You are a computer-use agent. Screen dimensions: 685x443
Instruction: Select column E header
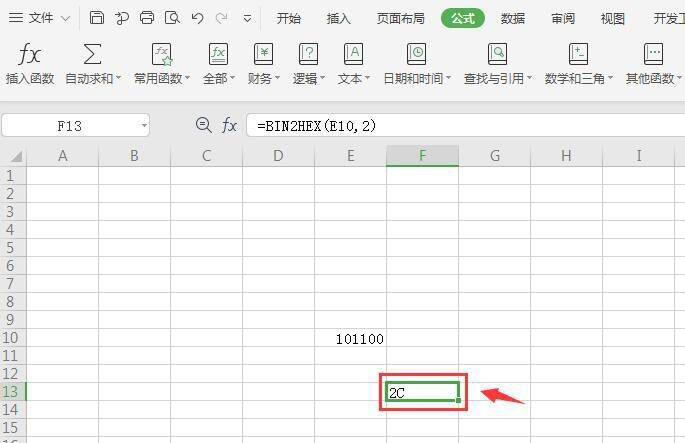pyautogui.click(x=350, y=156)
